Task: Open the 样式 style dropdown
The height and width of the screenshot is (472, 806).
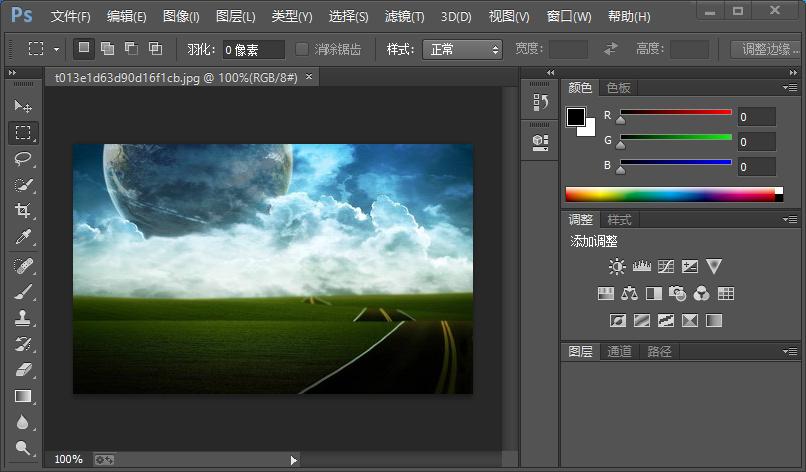Action: click(x=462, y=49)
